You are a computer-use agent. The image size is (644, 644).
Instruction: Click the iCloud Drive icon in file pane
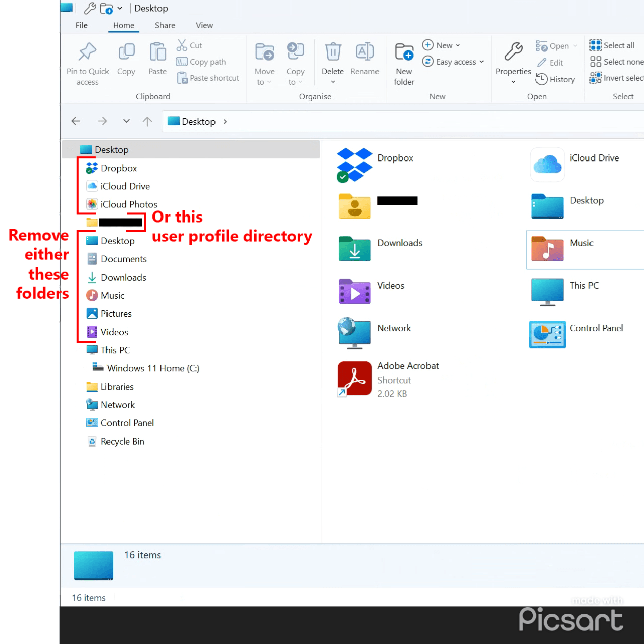(x=548, y=165)
